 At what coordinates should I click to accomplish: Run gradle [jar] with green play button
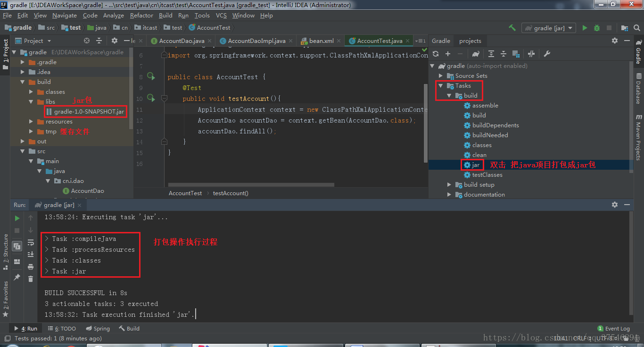click(x=585, y=28)
